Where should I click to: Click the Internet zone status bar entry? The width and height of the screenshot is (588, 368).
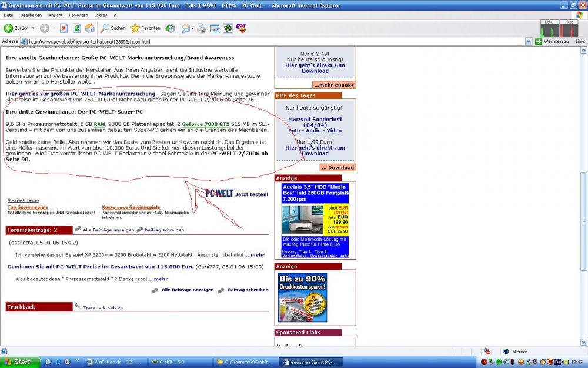tap(516, 352)
